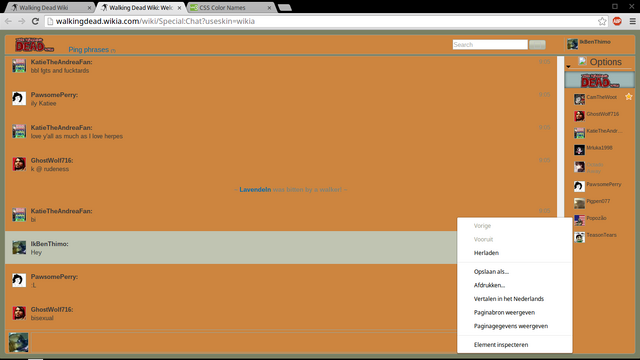
Task: Click the "k @ rudeness" message text
Action: 50,169
